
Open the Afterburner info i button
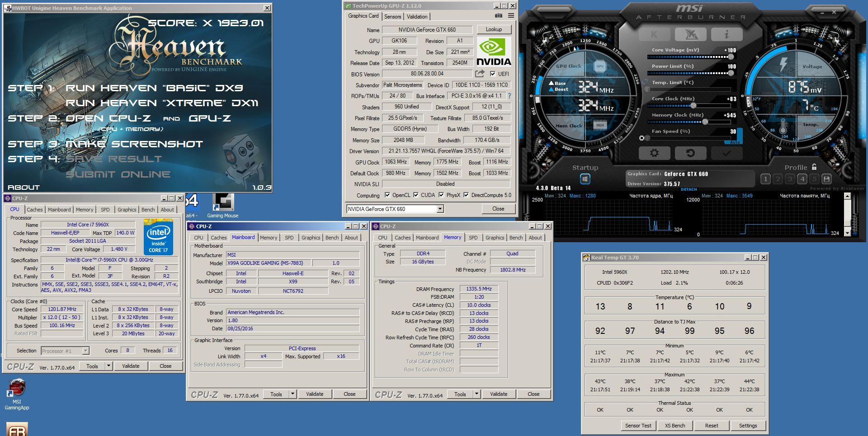tap(726, 34)
